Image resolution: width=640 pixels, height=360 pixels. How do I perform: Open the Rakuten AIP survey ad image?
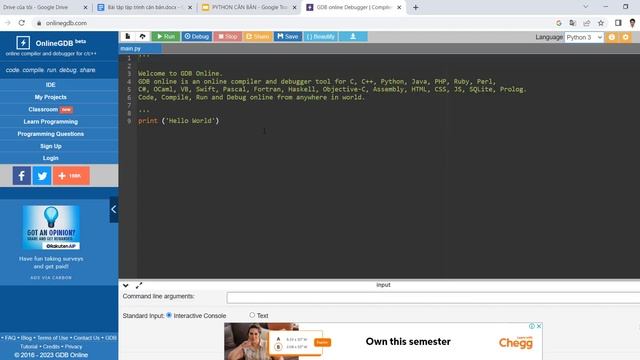[x=51, y=228]
